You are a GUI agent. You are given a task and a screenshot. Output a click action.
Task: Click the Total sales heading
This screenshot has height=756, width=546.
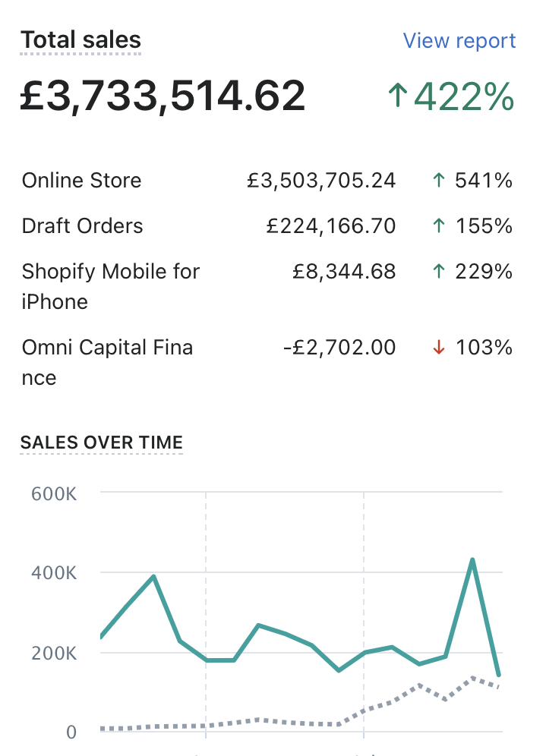80,40
